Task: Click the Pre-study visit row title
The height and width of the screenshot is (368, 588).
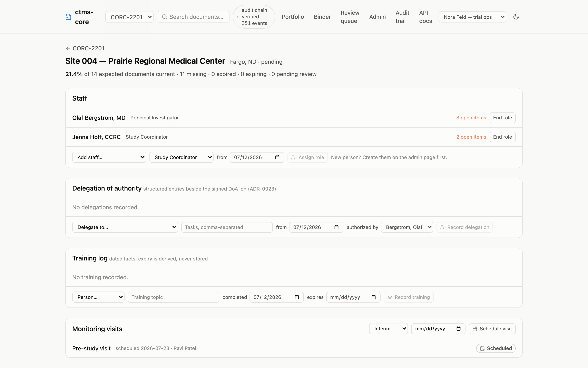Action: point(91,348)
